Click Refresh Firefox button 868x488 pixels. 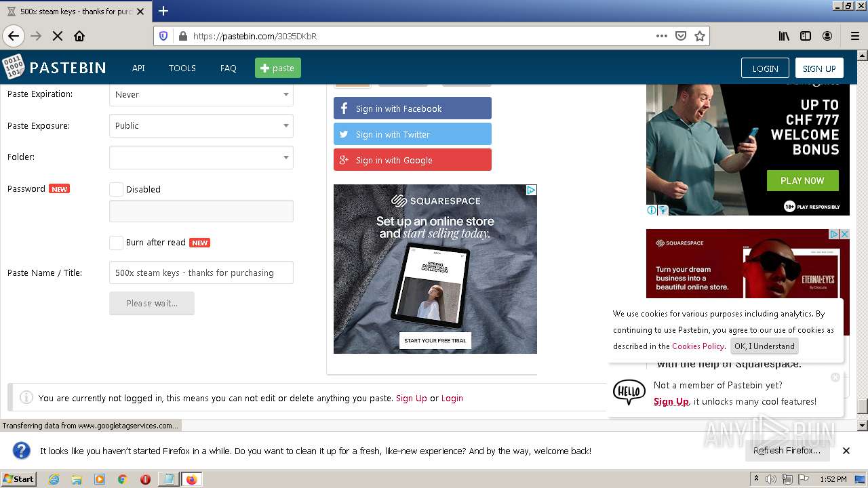point(787,450)
